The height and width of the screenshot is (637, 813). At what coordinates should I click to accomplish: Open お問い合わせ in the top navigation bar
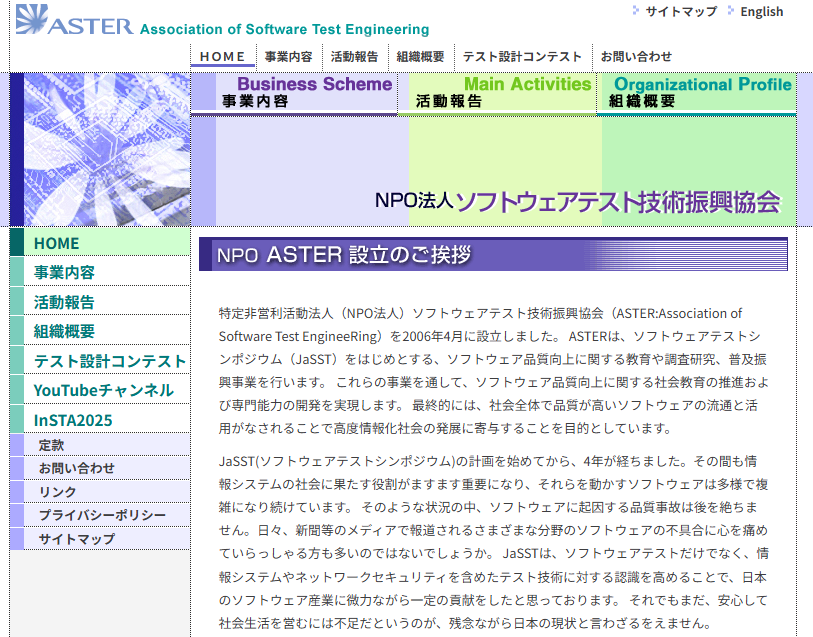[636, 56]
